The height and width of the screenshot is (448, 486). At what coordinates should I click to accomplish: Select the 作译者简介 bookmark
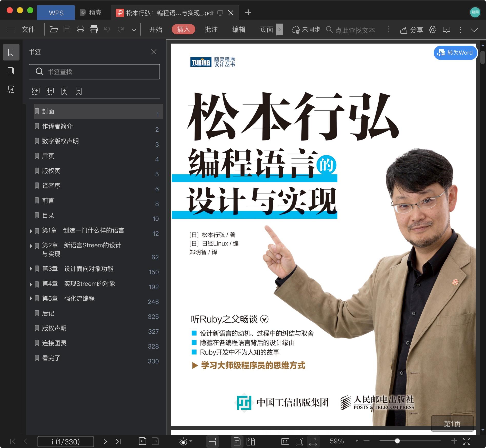(98, 126)
